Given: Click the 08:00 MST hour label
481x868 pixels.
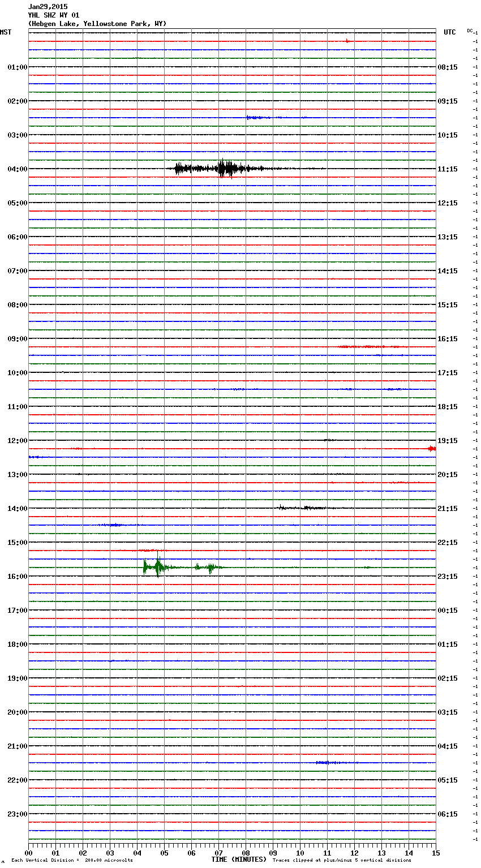Looking at the screenshot, I should [x=17, y=305].
